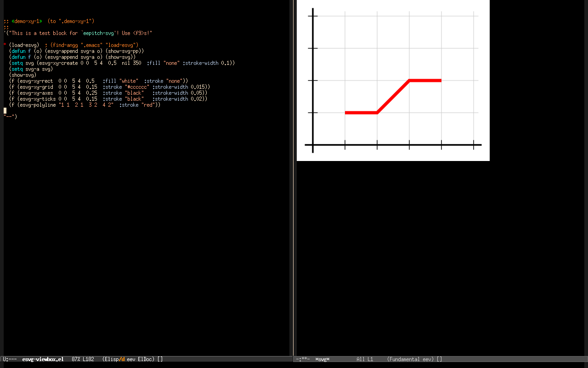The width and height of the screenshot is (588, 368).
Task: Click the (setq svg-a svg) line
Action: coord(31,69)
